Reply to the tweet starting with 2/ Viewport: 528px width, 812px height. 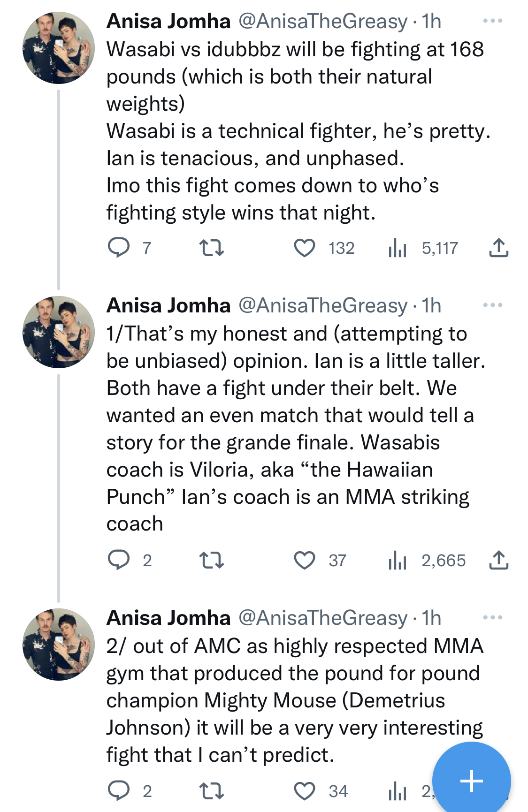tap(119, 791)
